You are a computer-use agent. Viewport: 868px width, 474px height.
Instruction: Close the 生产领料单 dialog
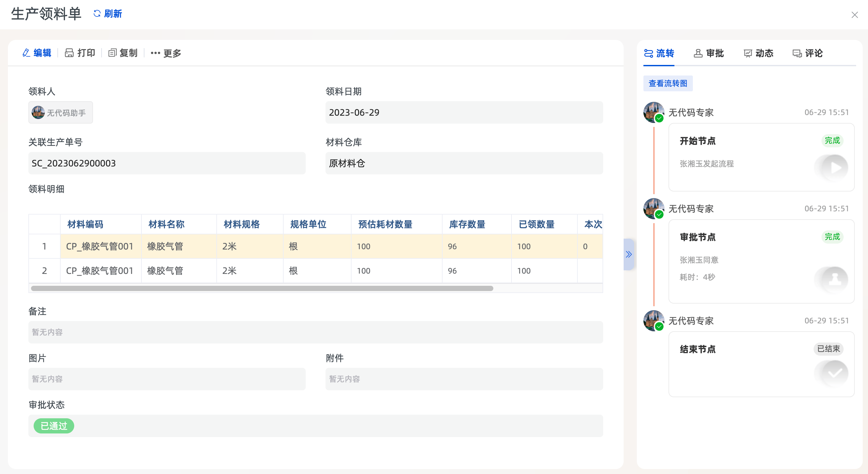point(854,15)
